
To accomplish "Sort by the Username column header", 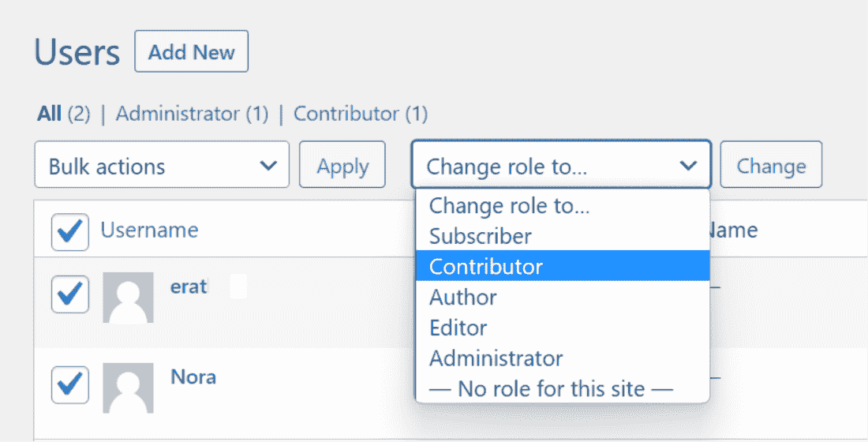I will click(x=149, y=230).
